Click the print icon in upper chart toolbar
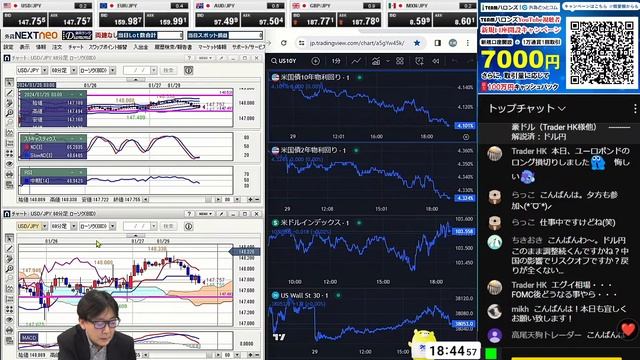Screen dimensions: 640x360 coord(9,174)
